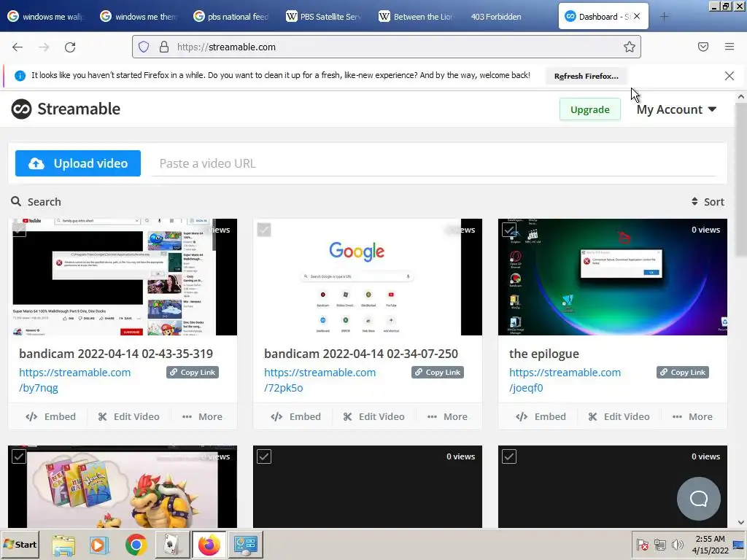Screen dimensions: 747x560
Task: Open the Control Panel taskbar icon
Action: (x=246, y=545)
